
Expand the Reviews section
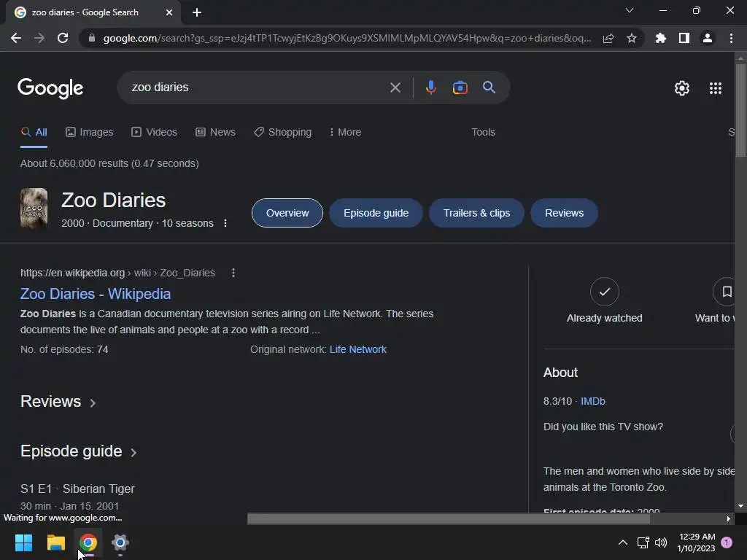point(58,402)
